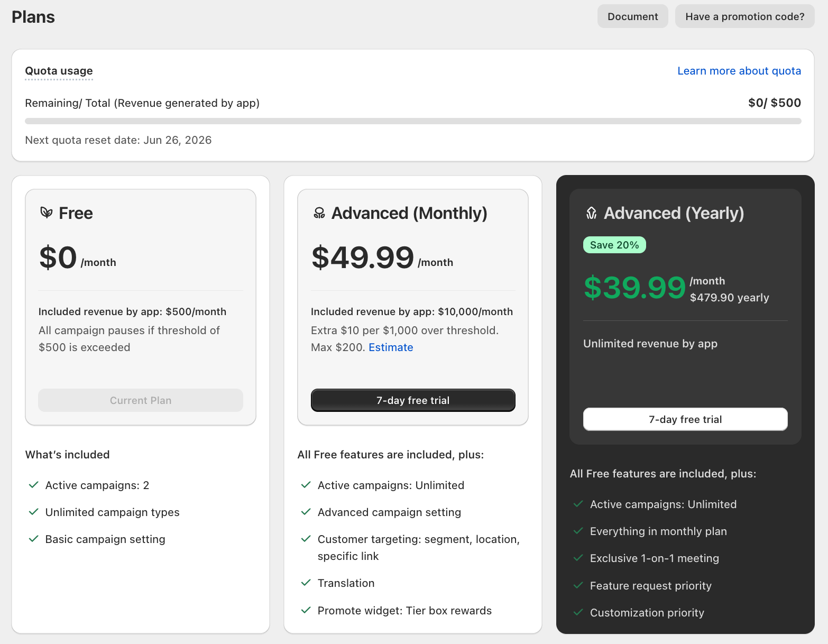Click Included revenue by app: $10,000/month

(x=412, y=311)
